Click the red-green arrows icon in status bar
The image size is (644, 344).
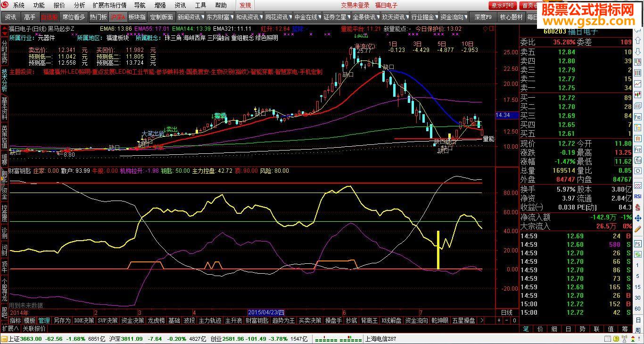pyautogui.click(x=633, y=339)
